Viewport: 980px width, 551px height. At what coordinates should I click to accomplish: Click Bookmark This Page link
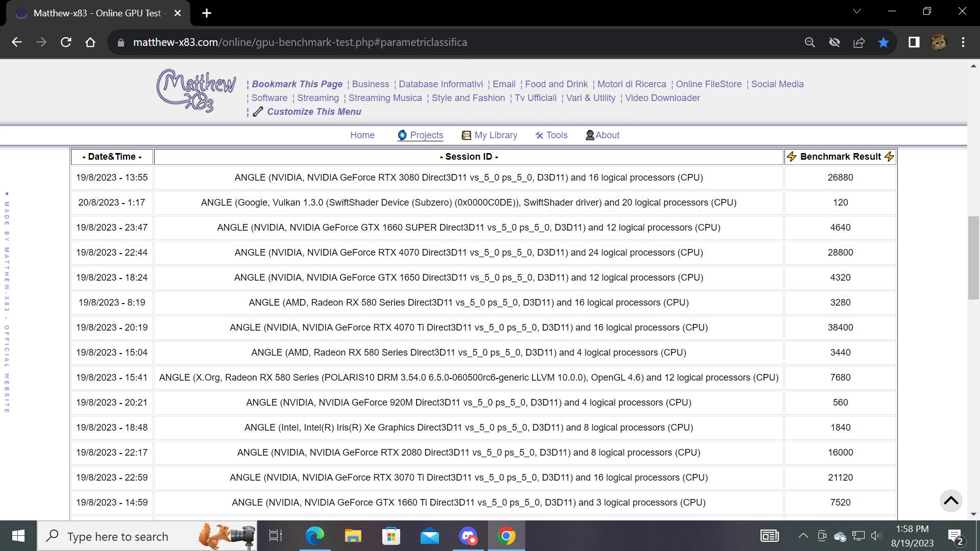pyautogui.click(x=297, y=84)
